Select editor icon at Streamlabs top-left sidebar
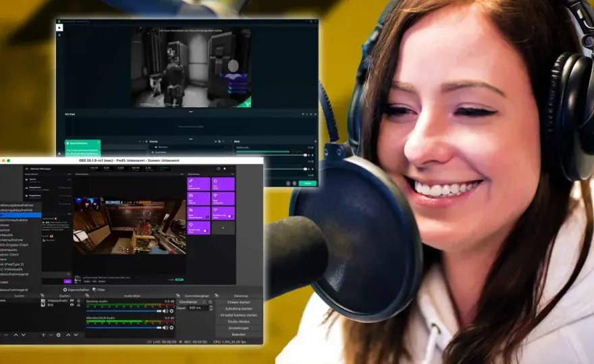 [x=59, y=27]
